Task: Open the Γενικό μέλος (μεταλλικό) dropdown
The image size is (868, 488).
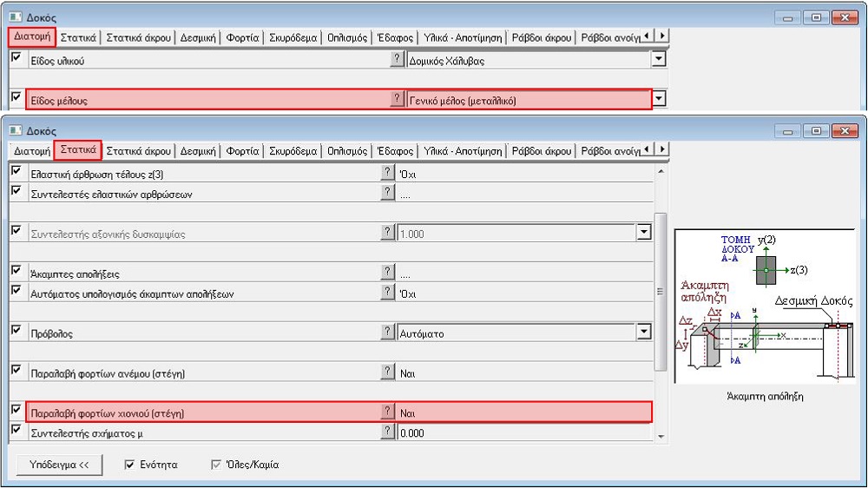Action: pyautogui.click(x=659, y=99)
